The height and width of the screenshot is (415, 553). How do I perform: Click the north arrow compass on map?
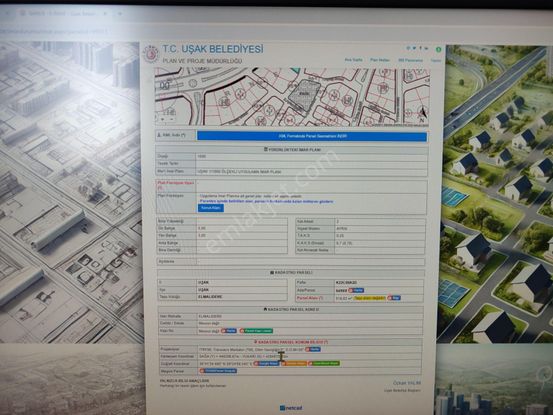click(x=423, y=114)
